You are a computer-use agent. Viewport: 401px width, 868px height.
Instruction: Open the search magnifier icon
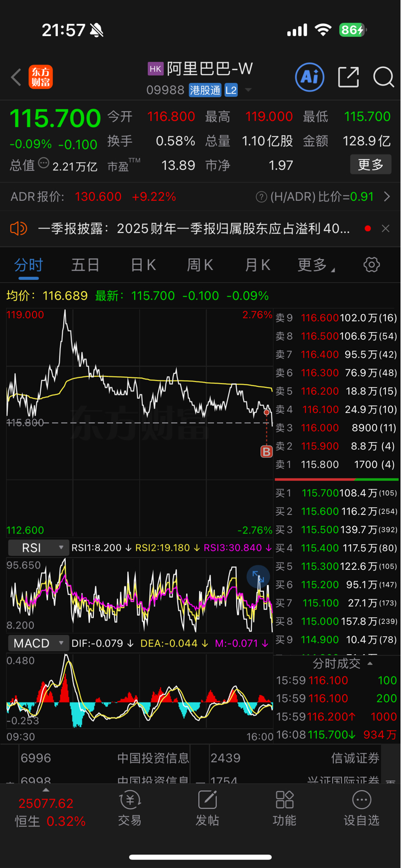pos(384,77)
